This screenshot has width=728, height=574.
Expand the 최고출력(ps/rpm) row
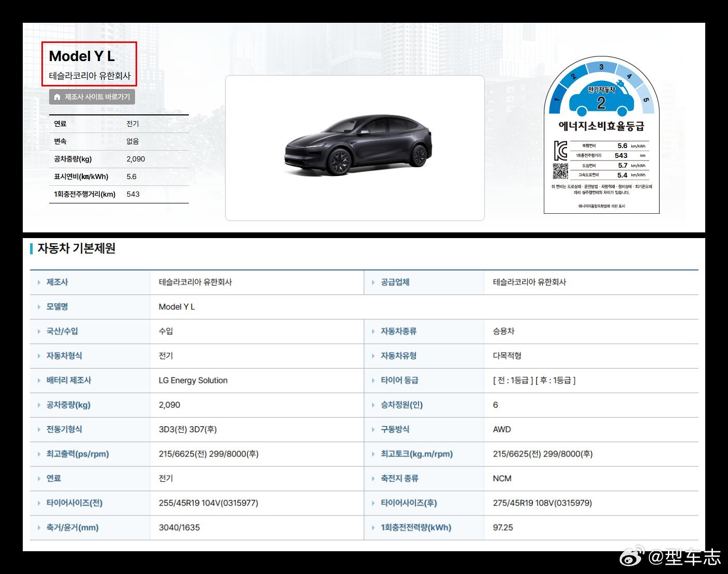pyautogui.click(x=39, y=454)
